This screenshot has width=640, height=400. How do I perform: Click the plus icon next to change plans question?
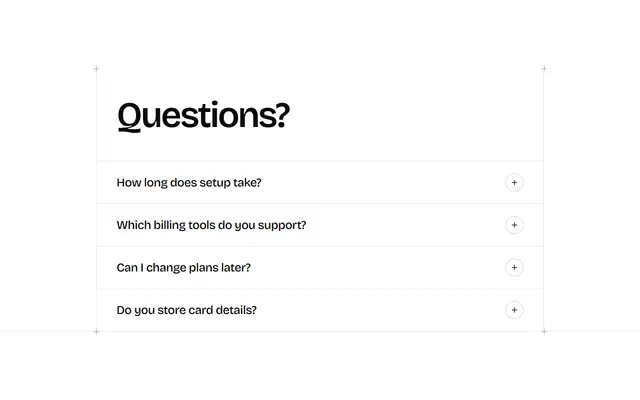pos(514,267)
